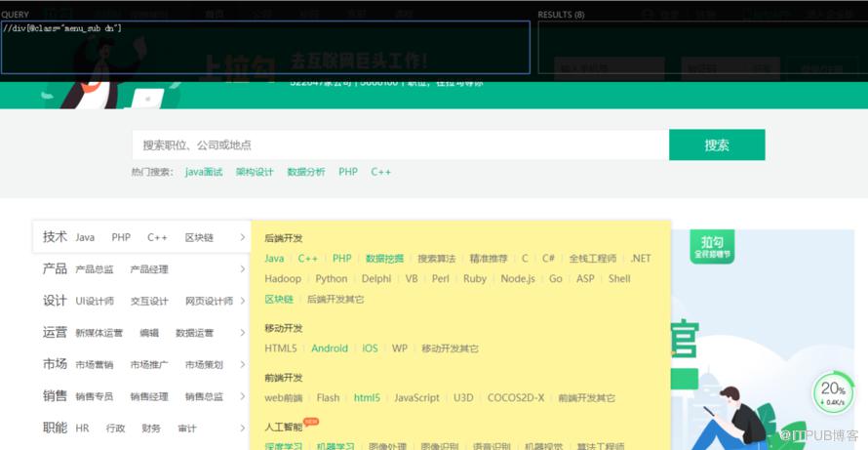Open C++ in the 热门搜索 row
This screenshot has height=450, width=868.
tap(381, 172)
